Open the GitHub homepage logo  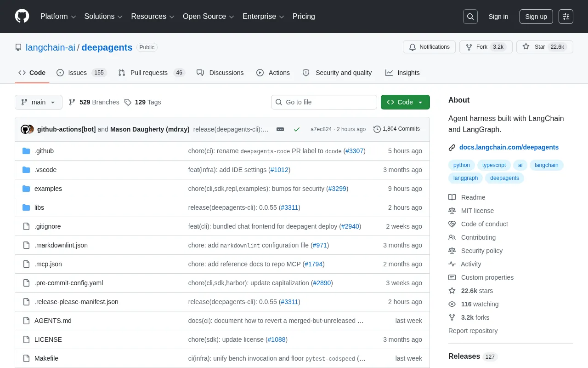(x=22, y=17)
